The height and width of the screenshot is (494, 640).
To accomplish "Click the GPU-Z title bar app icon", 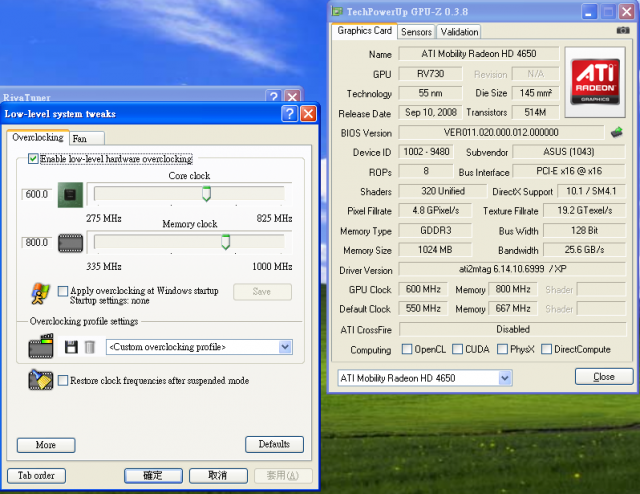I will coord(337,11).
